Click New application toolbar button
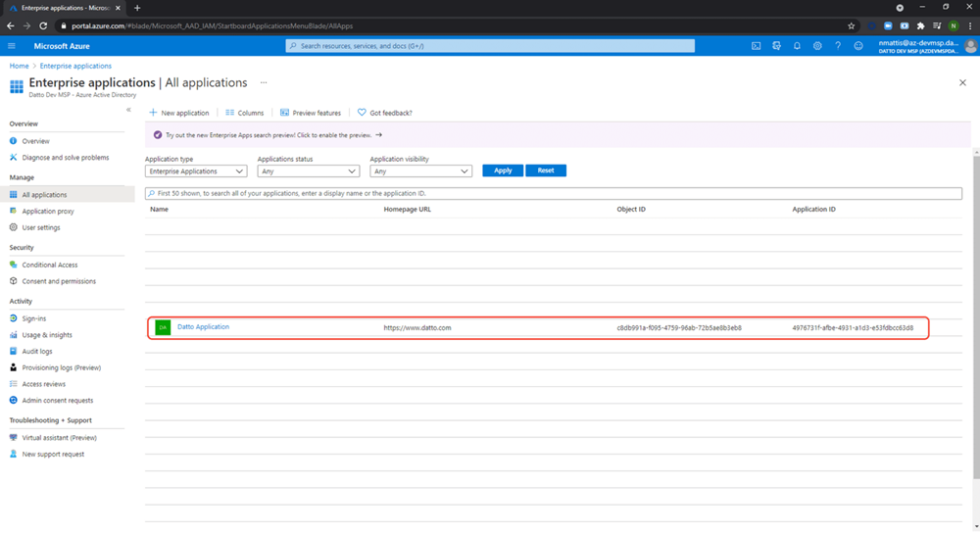The width and height of the screenshot is (980, 533). point(178,113)
